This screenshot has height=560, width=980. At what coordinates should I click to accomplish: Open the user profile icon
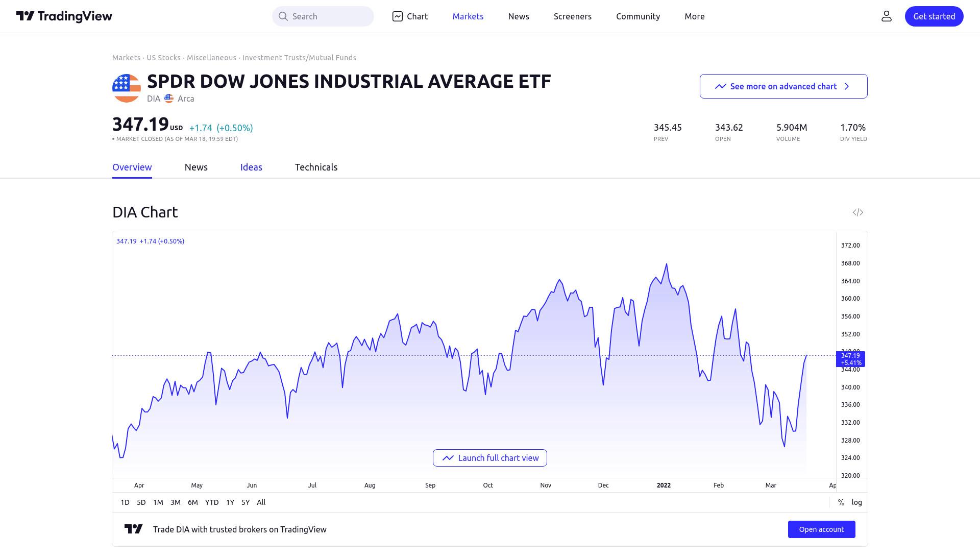[887, 16]
